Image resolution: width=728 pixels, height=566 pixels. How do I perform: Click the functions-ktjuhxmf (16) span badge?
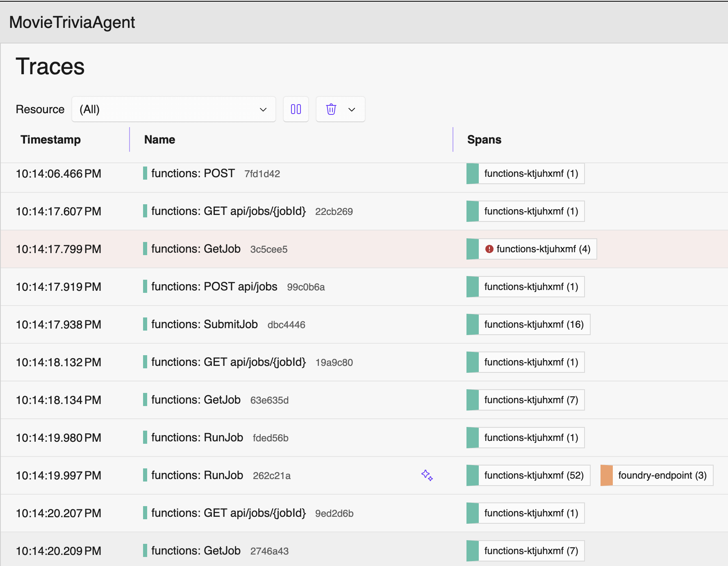533,324
